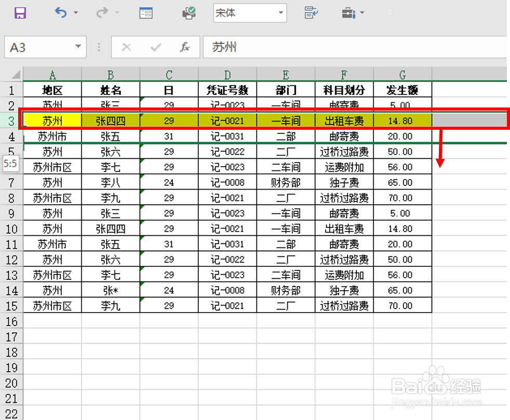
Task: Select cell containing 张四四 in row 3
Action: point(110,120)
